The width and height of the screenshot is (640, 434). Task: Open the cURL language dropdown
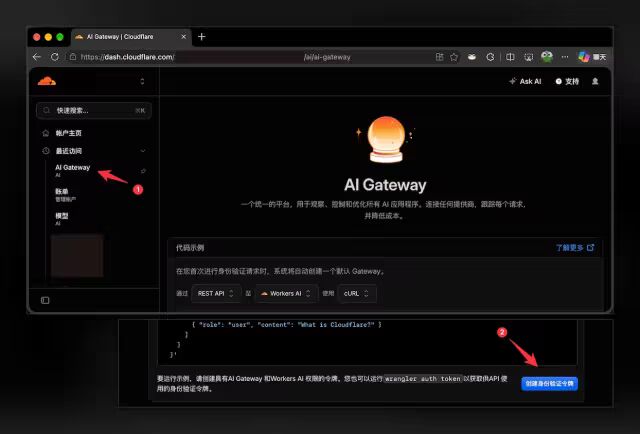pos(356,294)
